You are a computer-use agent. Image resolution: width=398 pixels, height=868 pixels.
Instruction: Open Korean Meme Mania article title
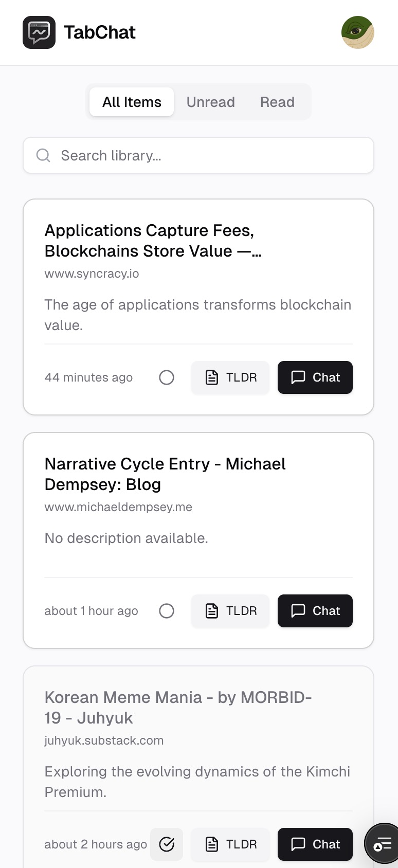pyautogui.click(x=178, y=708)
